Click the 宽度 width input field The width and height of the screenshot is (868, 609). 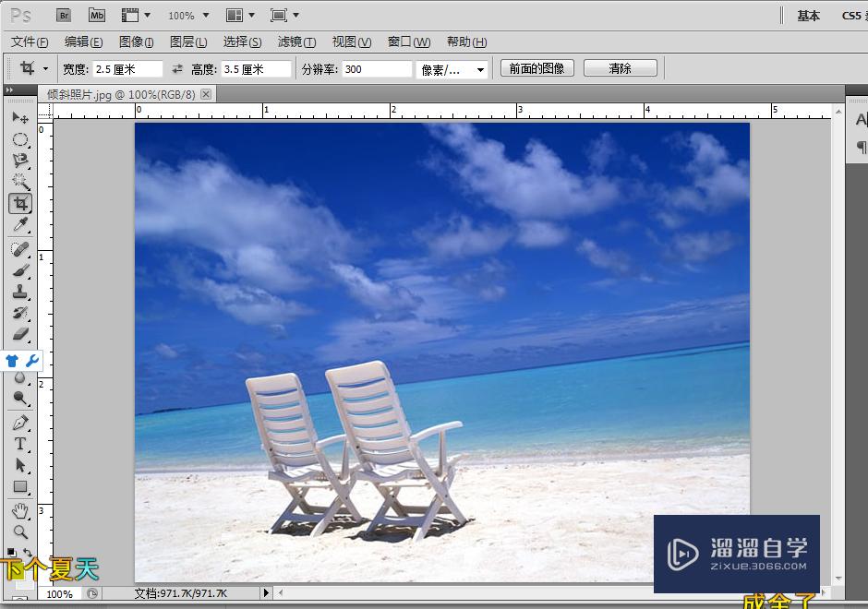point(127,68)
